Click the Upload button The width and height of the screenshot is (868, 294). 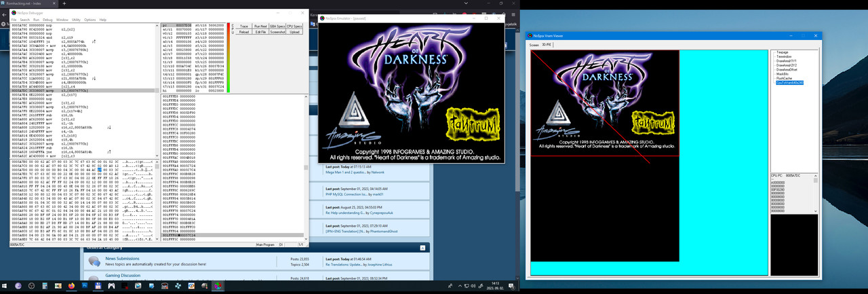pos(294,32)
